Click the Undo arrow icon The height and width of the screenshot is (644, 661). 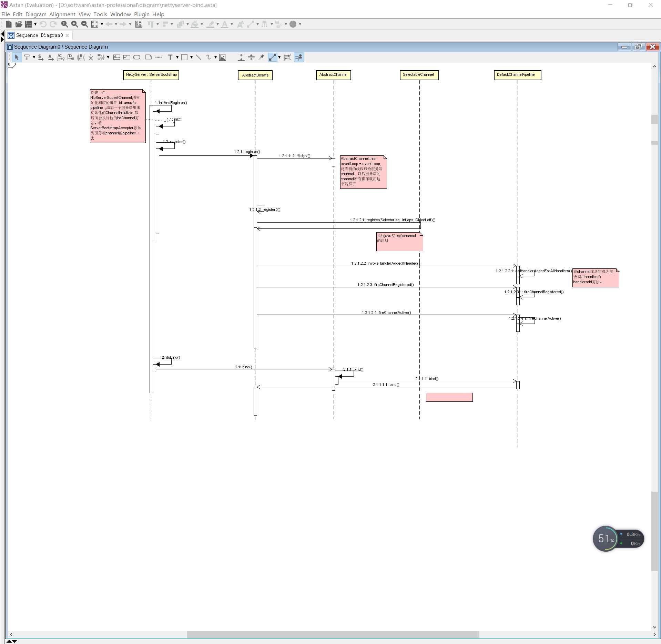(x=43, y=24)
